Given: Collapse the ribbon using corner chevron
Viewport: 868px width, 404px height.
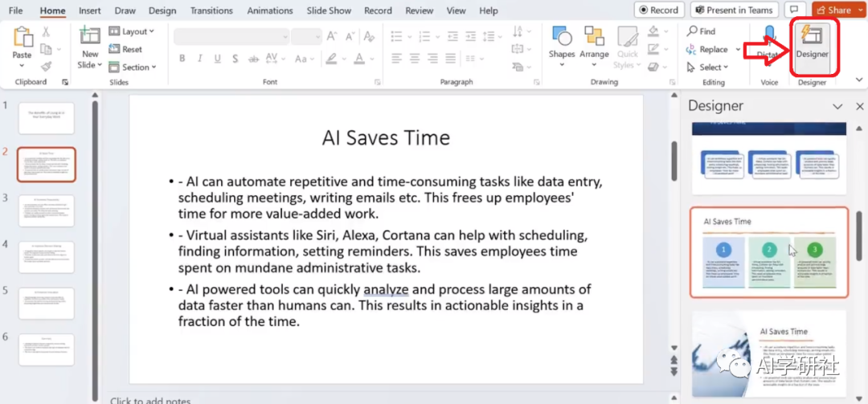Looking at the screenshot, I should [859, 80].
